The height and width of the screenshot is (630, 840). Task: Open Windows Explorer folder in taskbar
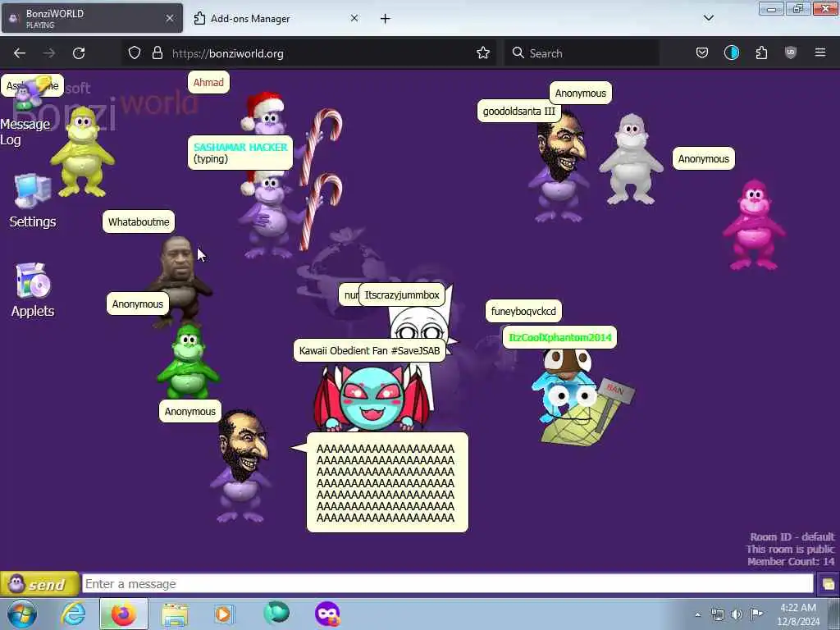click(x=175, y=614)
